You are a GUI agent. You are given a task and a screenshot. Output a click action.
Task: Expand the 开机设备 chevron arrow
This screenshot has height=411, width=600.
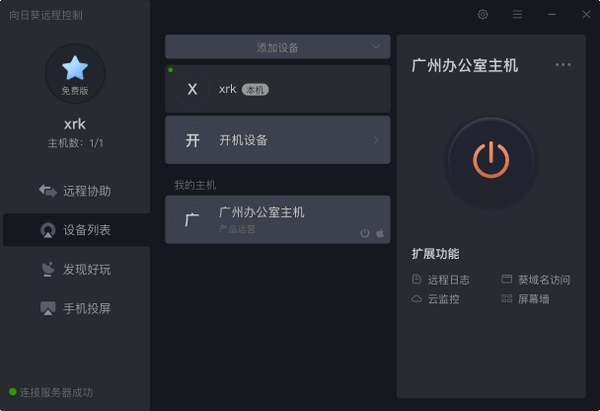pyautogui.click(x=376, y=140)
